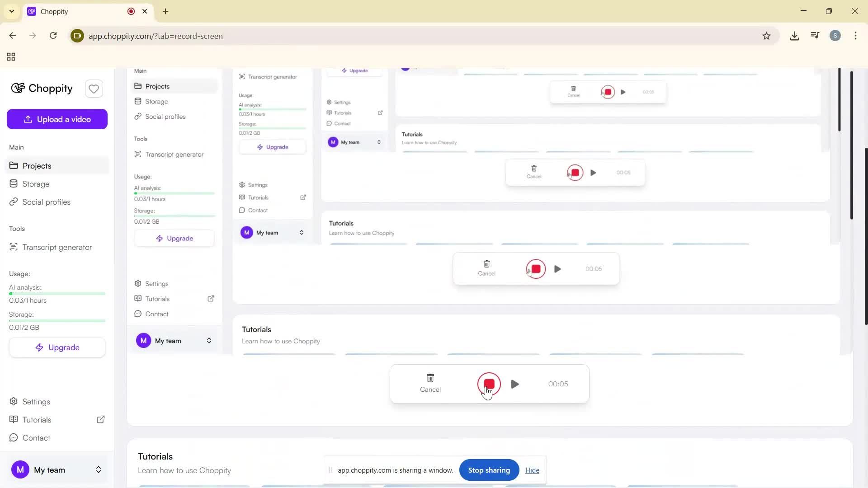
Task: Click the Chrome media controls icon
Action: (815, 36)
